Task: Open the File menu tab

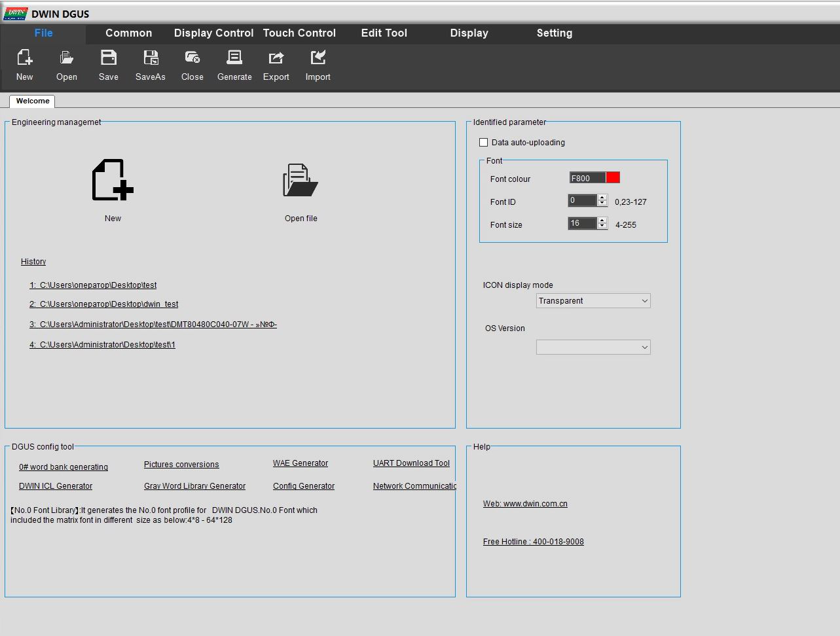Action: 44,33
